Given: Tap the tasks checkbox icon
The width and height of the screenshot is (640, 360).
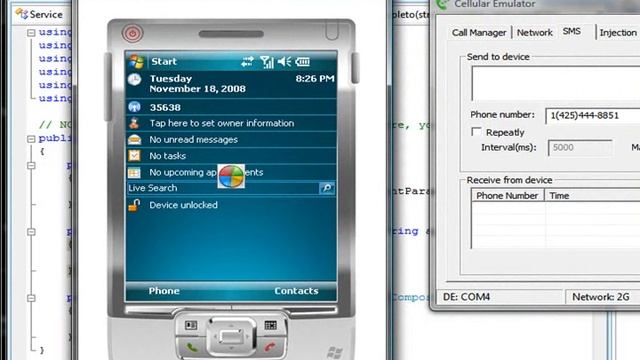Looking at the screenshot, I should (134, 156).
